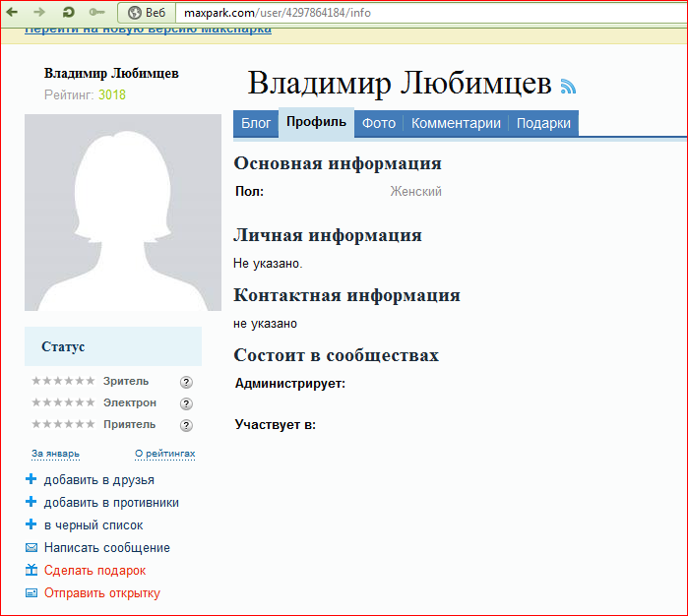
Task: Click the address bar URL field
Action: point(432,13)
